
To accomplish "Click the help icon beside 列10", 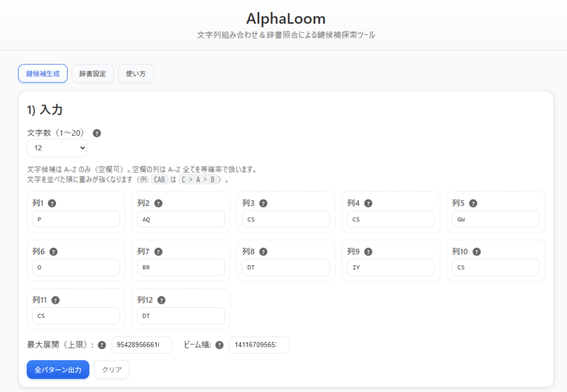I will click(x=477, y=252).
